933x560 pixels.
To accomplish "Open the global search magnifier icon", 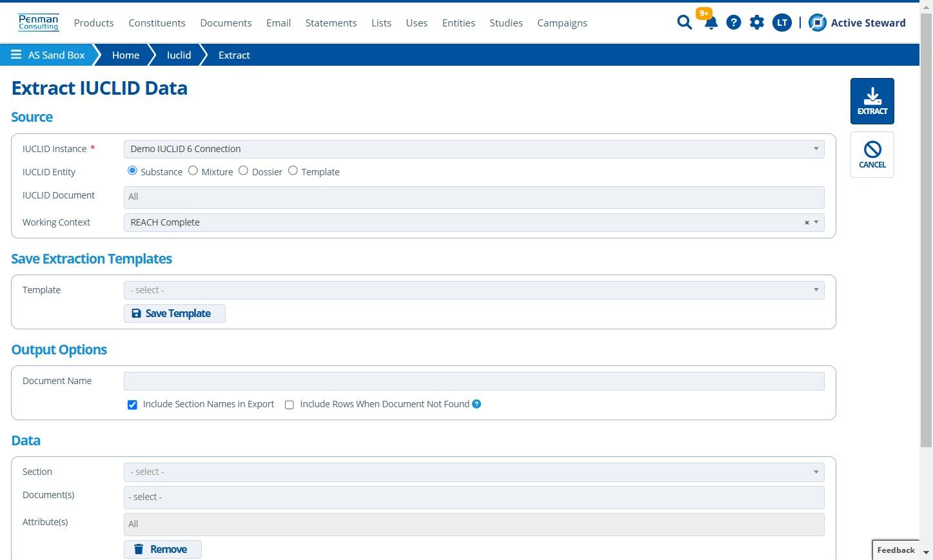I will [x=684, y=23].
